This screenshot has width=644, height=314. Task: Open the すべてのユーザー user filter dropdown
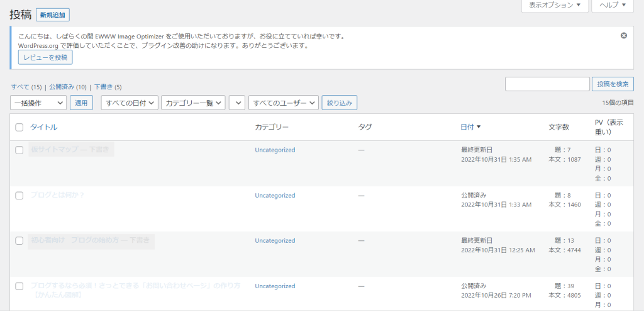tap(284, 103)
